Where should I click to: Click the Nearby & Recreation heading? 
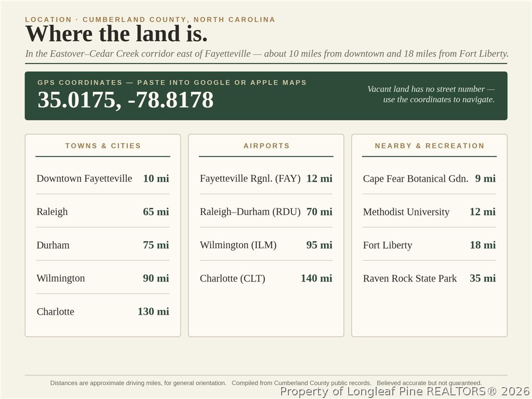(x=430, y=146)
